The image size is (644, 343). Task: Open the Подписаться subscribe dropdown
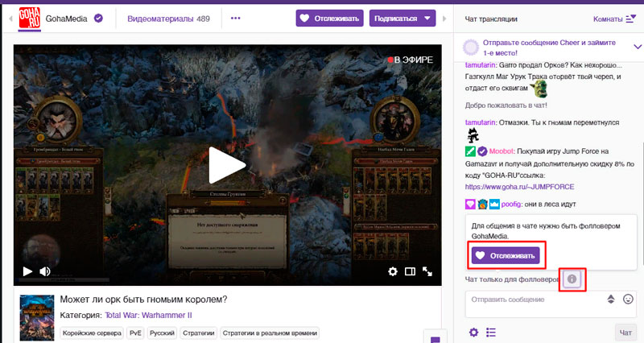[x=402, y=19]
